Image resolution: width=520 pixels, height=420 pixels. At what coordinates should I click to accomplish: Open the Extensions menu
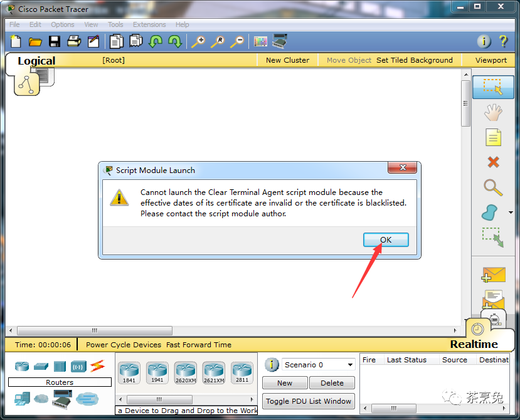click(149, 24)
